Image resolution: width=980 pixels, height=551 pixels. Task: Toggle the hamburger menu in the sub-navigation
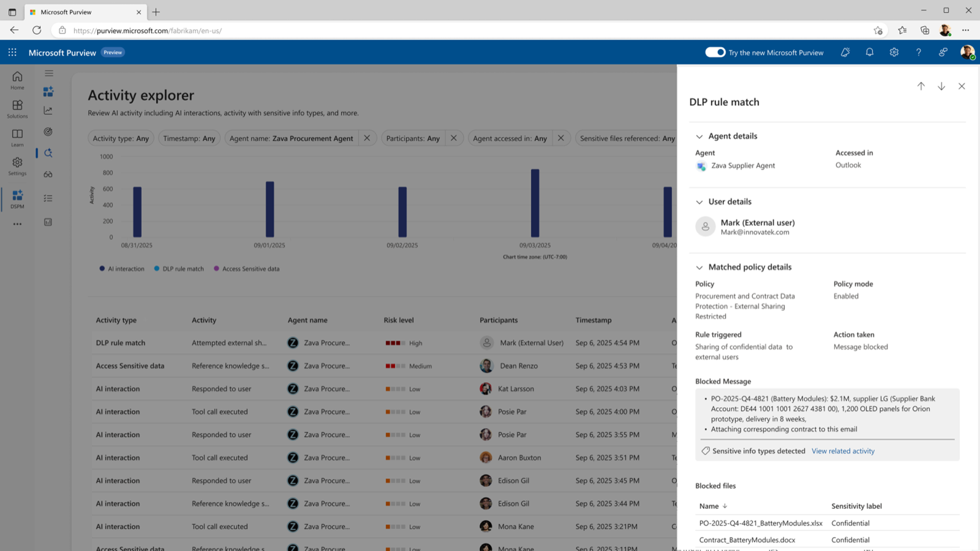point(48,73)
